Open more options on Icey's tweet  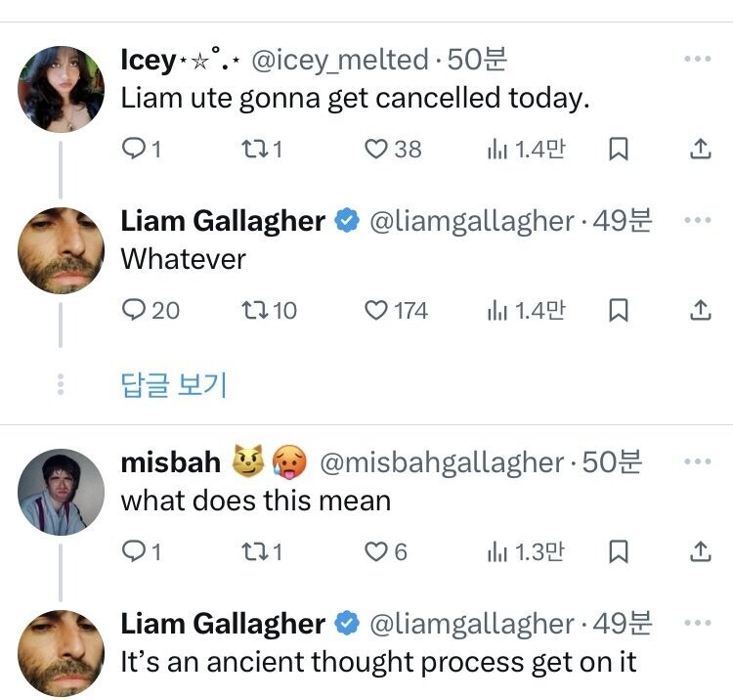698,60
